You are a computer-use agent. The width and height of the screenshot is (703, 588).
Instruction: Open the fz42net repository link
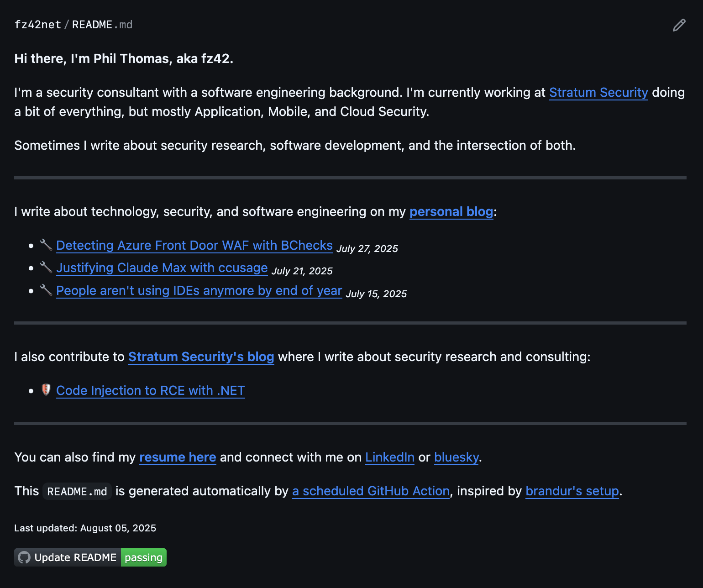tap(38, 25)
